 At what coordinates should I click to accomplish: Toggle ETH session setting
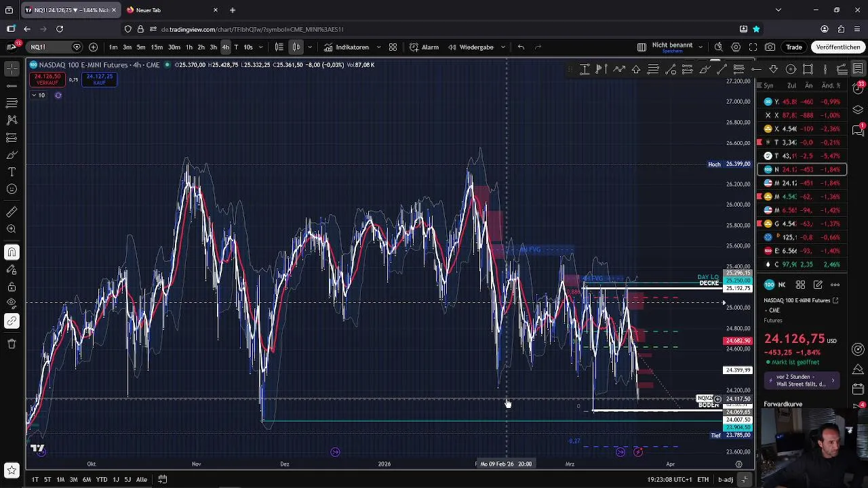703,479
